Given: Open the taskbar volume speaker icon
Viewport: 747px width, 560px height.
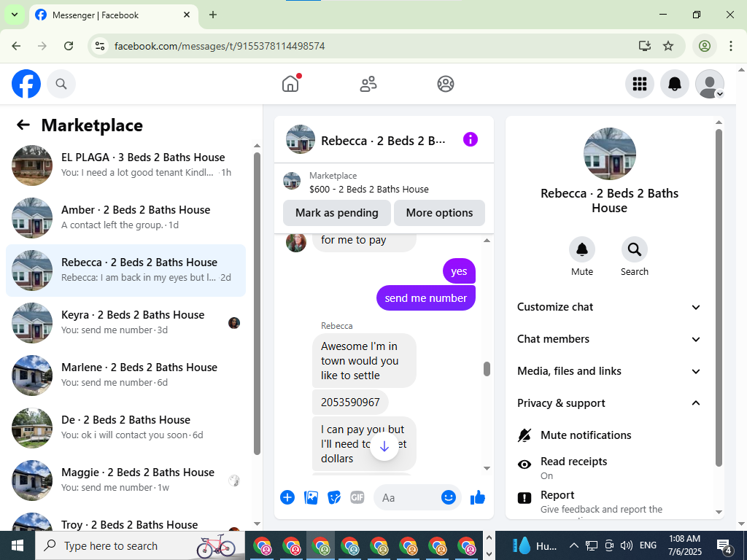Looking at the screenshot, I should coord(627,545).
